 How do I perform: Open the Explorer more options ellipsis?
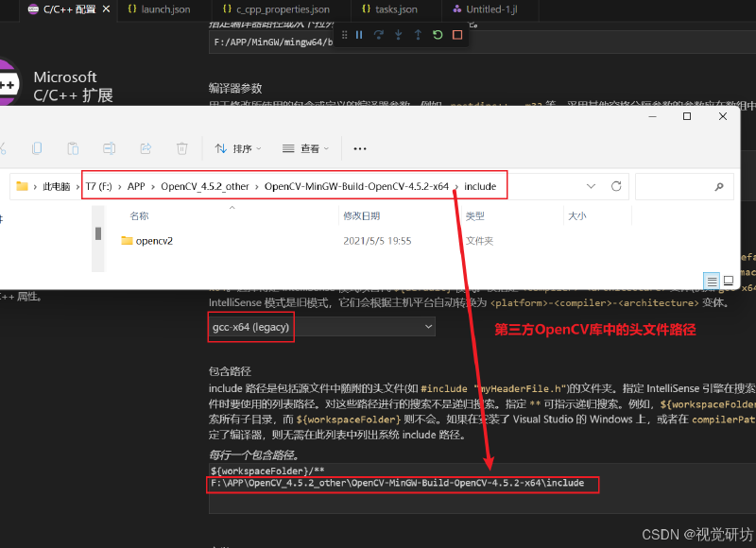360,148
